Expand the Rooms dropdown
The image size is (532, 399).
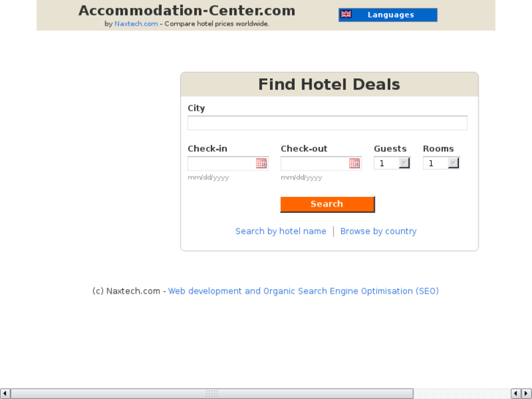[x=453, y=163]
